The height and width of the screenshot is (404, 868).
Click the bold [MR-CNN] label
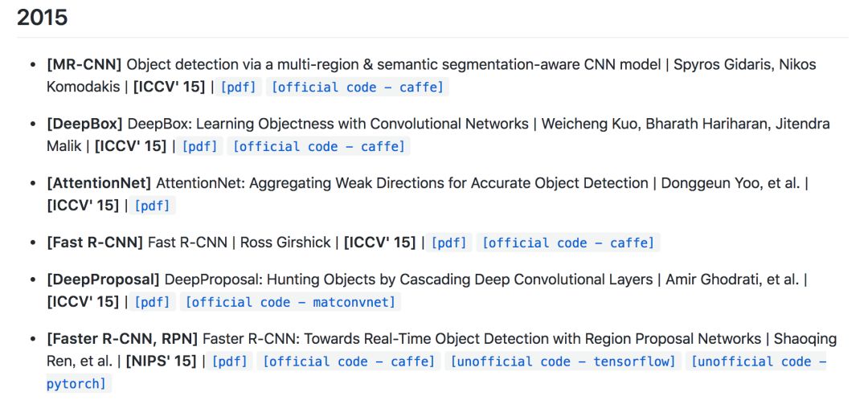[x=84, y=65]
